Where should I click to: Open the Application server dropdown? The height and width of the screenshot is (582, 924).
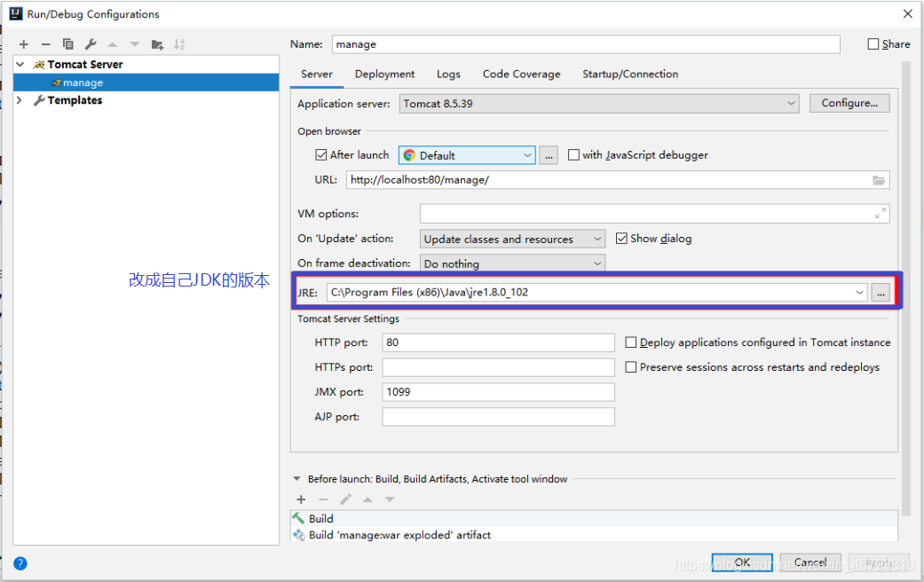792,103
